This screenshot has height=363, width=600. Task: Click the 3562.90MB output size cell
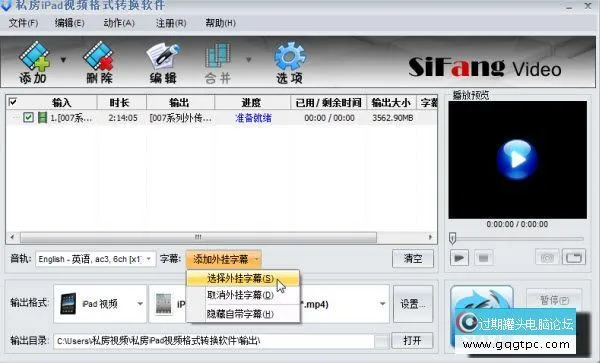point(393,118)
